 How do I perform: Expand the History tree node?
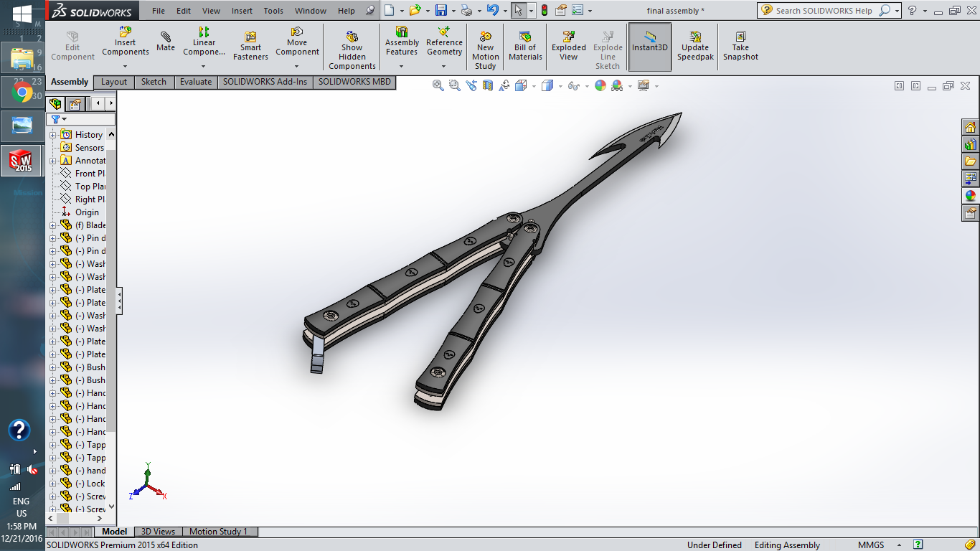pos(52,134)
